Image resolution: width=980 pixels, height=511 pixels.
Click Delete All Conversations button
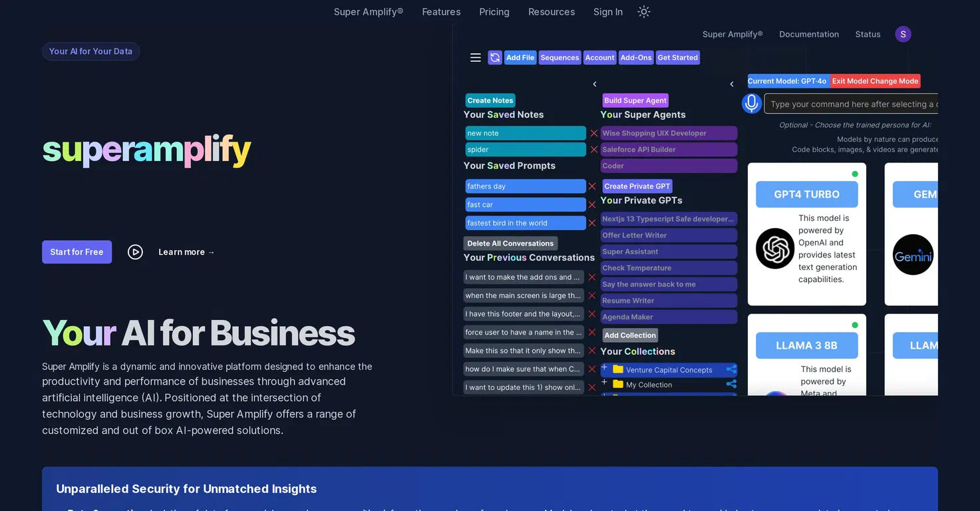click(x=510, y=244)
